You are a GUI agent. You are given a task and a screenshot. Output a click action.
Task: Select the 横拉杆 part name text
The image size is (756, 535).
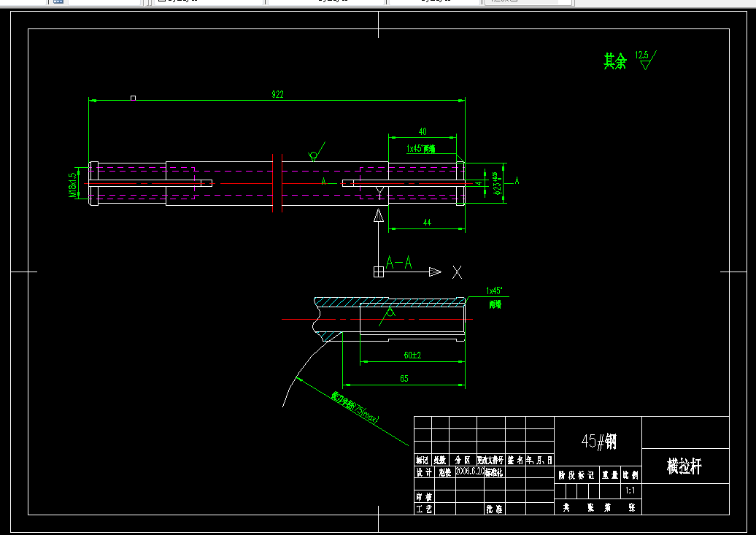(x=684, y=466)
